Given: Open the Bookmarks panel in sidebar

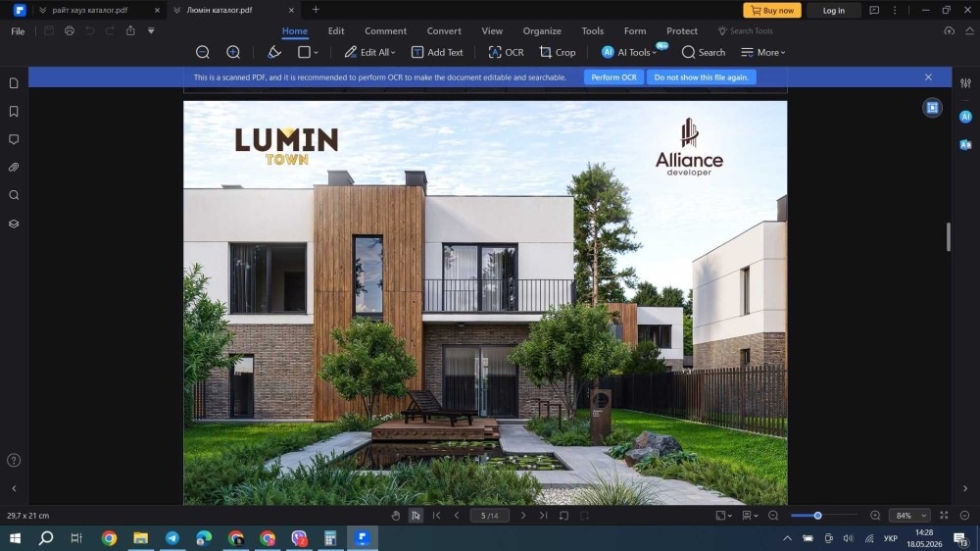Looking at the screenshot, I should (x=14, y=112).
